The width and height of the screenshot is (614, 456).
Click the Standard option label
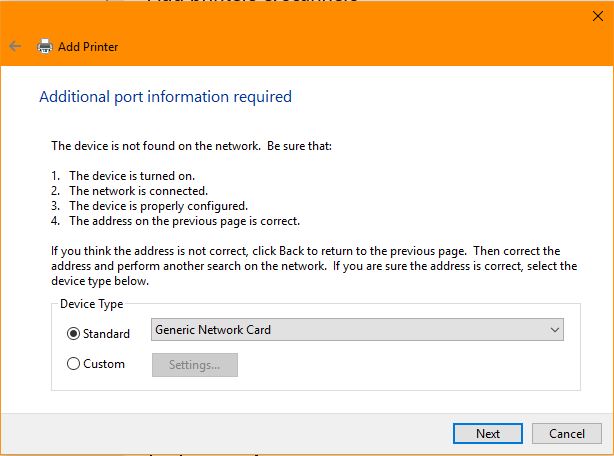click(x=106, y=334)
